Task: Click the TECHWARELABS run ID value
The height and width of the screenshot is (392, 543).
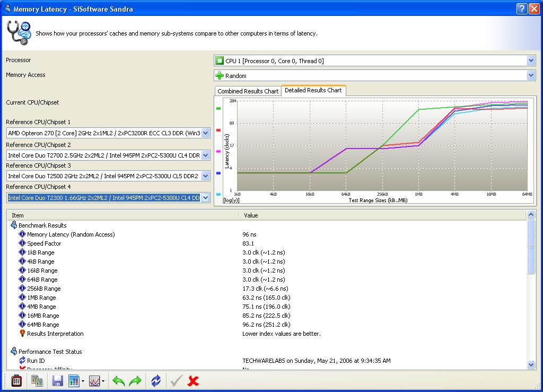Action: coord(317,361)
